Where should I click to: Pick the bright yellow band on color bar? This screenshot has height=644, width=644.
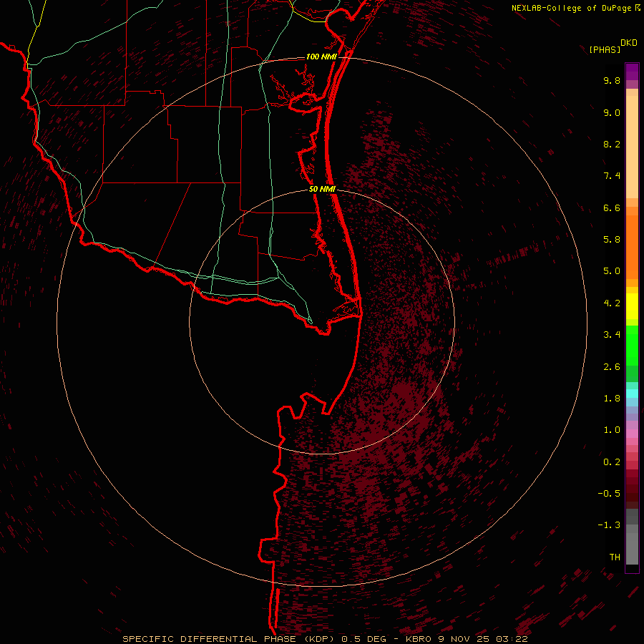point(632,306)
